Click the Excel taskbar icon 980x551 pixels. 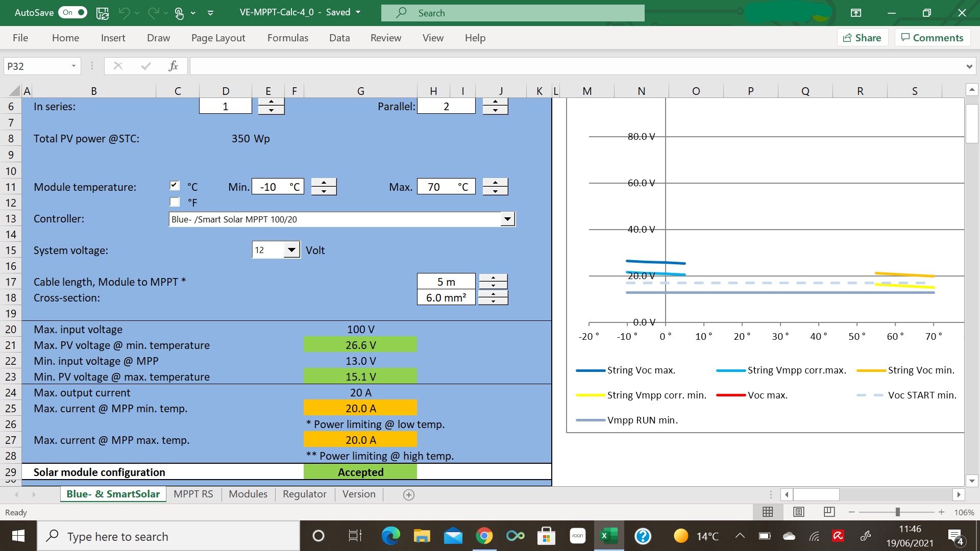point(608,536)
